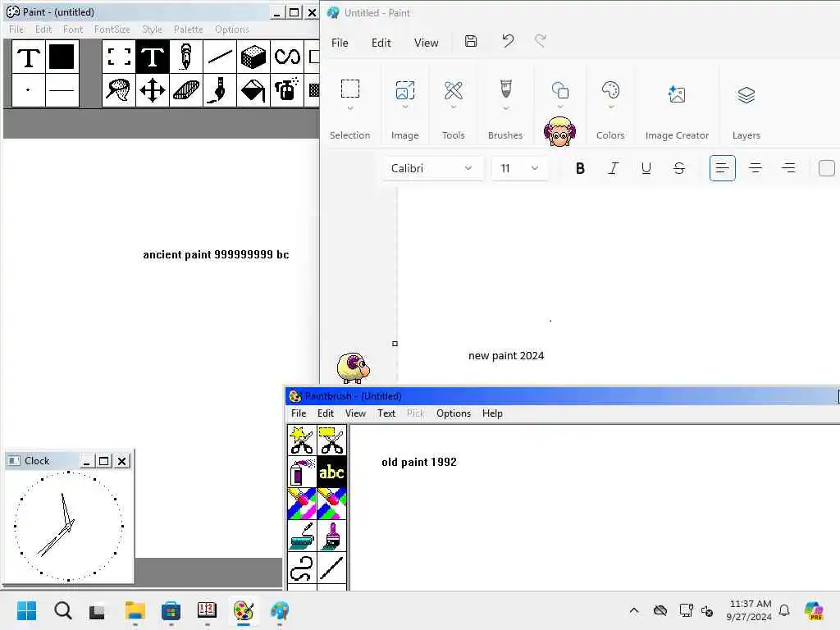Open Help menu in Paintbrush window

coord(492,413)
